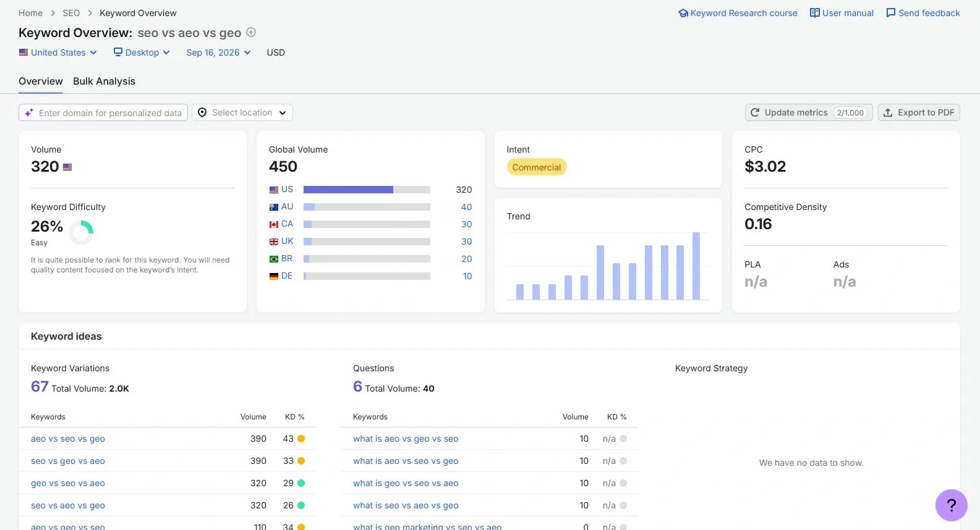Click the domain for personalized data field
Screen dimensions: 980x530
(103, 112)
